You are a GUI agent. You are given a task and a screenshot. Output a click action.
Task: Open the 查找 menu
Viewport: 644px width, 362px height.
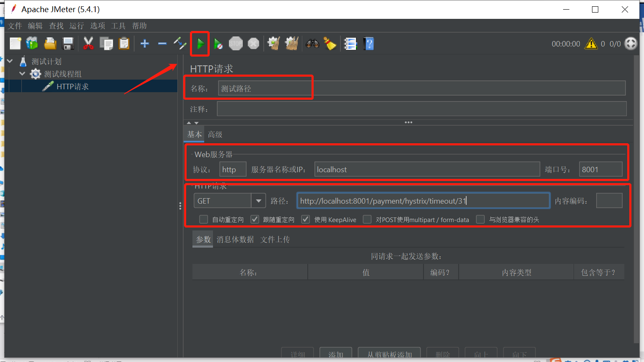point(56,26)
